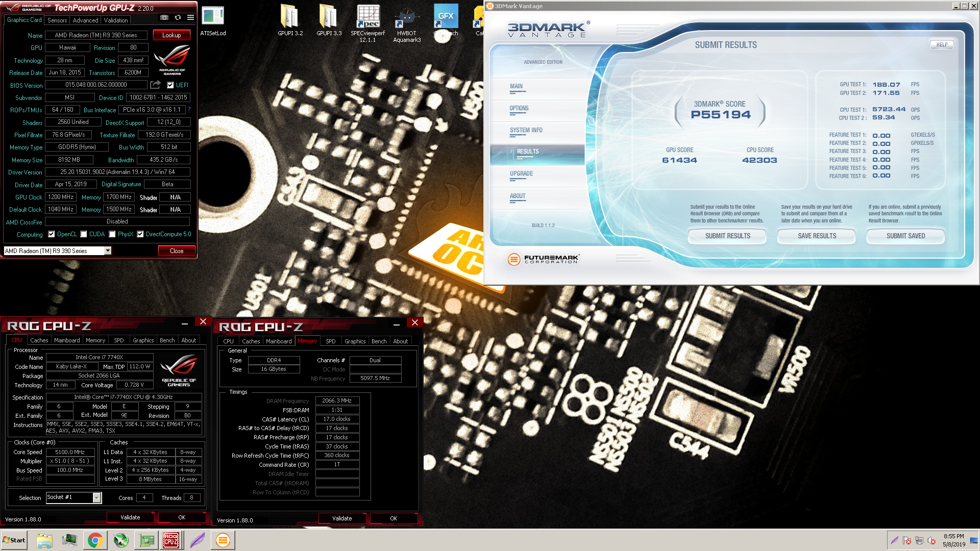Toggle the PhysX checkbox
The height and width of the screenshot is (551, 980).
112,234
